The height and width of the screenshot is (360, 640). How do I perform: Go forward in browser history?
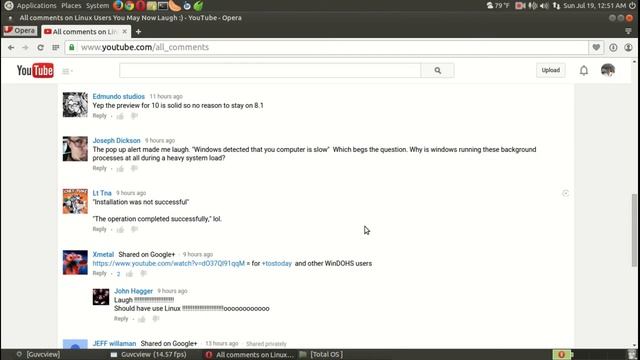[x=25, y=47]
